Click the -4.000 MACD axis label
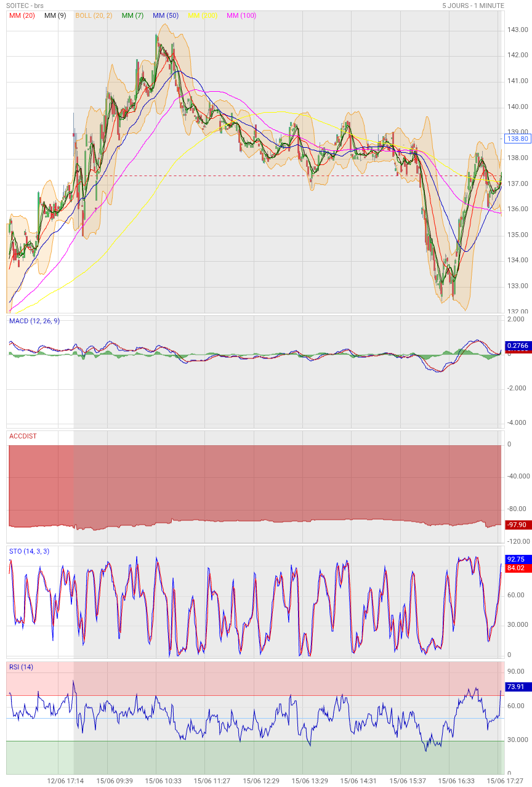Image resolution: width=532 pixels, height=787 pixels. coord(516,422)
